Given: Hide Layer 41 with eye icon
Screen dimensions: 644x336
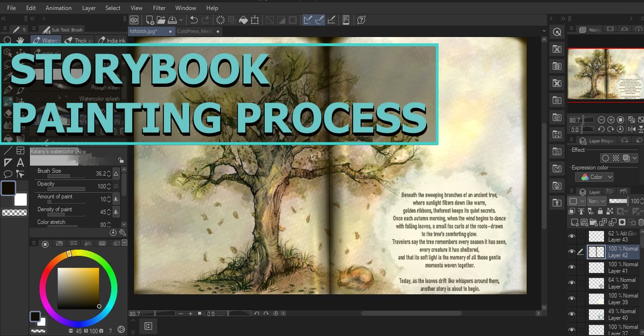Looking at the screenshot, I should coord(572,267).
